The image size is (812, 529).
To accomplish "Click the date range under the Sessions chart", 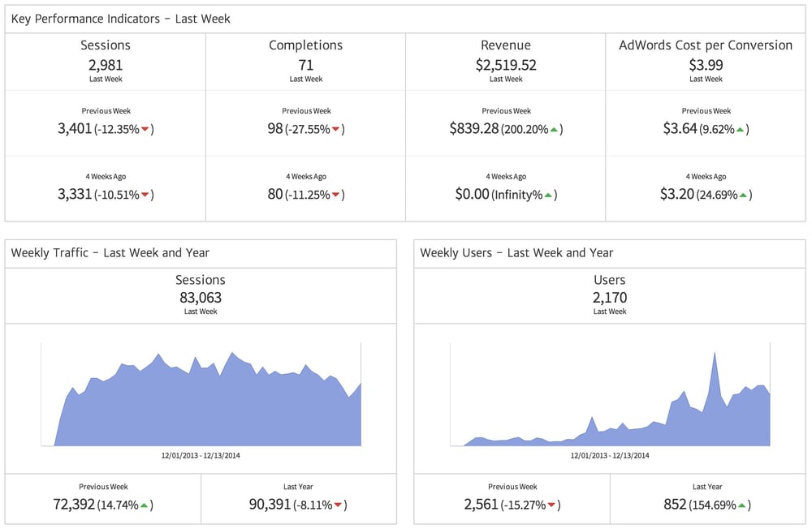I will 201,455.
